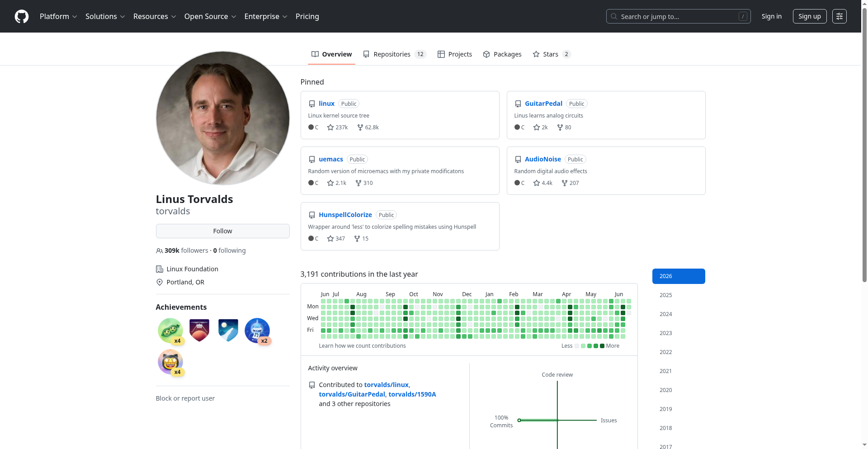Click the repository icon next to AudioNoise
The height and width of the screenshot is (449, 868).
click(518, 160)
